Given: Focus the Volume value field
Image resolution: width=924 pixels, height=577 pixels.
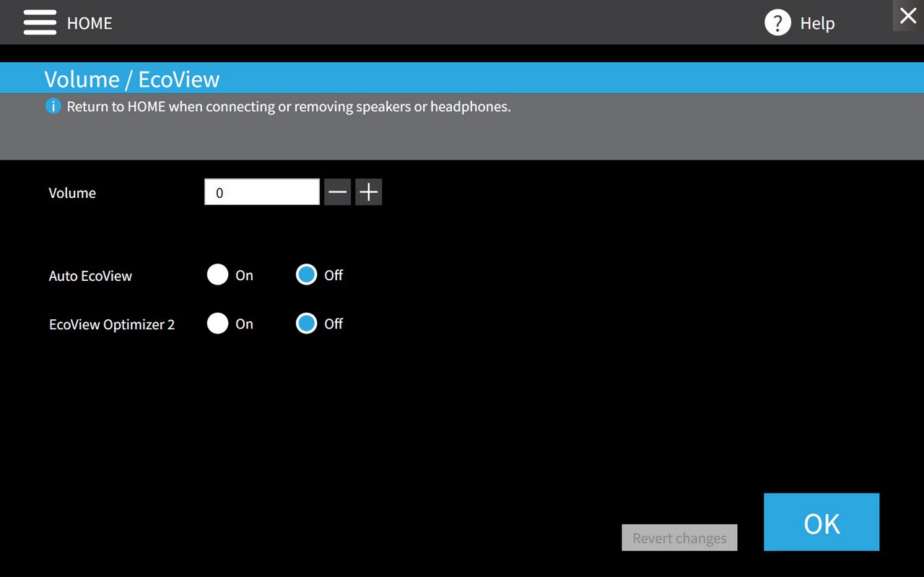Looking at the screenshot, I should pos(262,192).
